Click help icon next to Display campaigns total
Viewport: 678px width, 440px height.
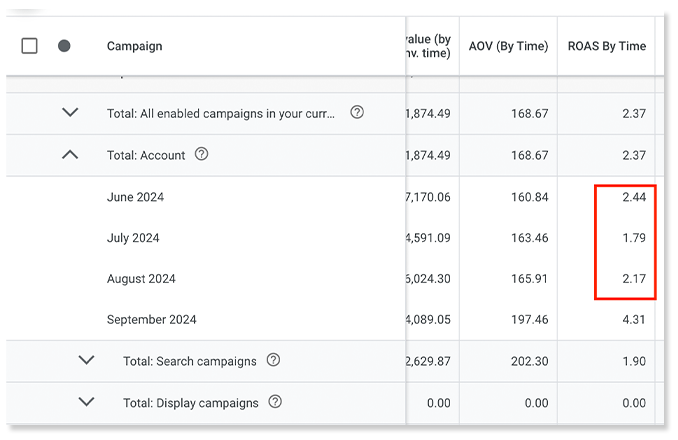coord(275,402)
